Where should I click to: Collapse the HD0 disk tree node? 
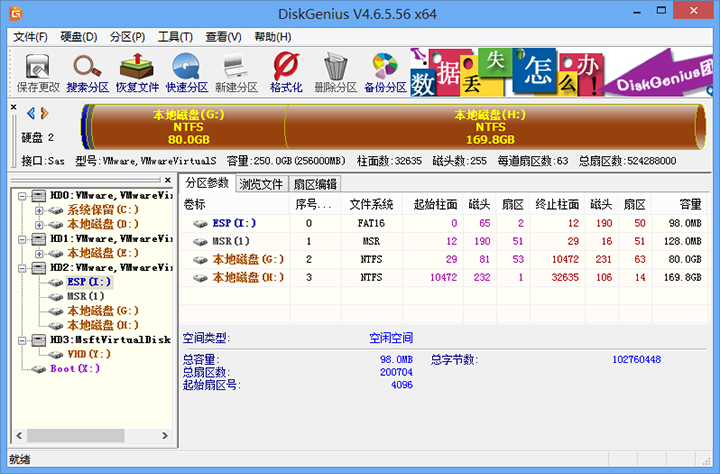point(22,196)
